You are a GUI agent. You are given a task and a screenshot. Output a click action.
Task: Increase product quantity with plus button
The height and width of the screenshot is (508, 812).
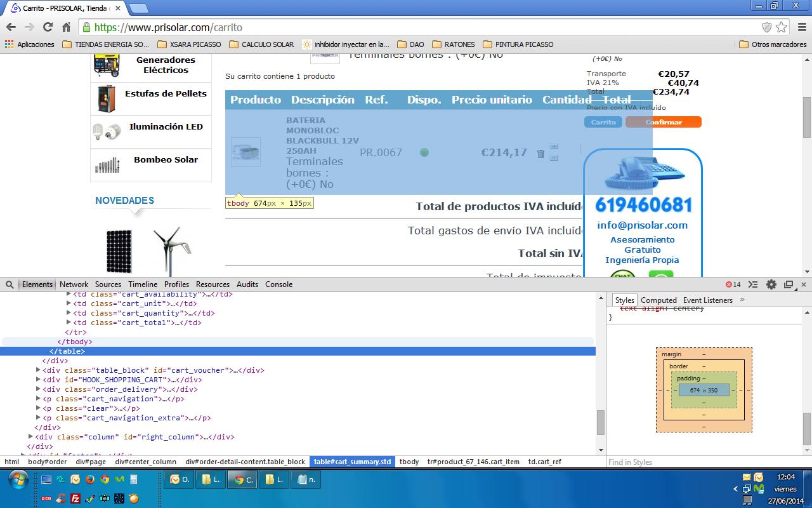(x=554, y=147)
